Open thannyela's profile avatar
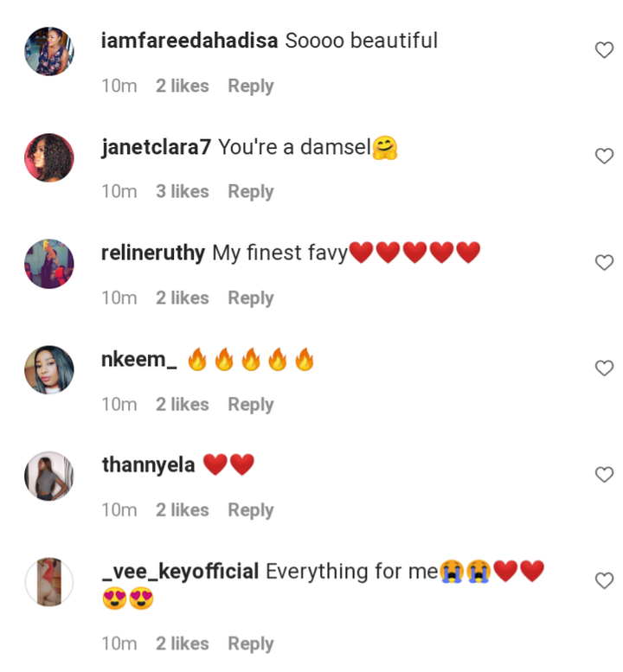This screenshot has height=672, width=623. click(48, 476)
